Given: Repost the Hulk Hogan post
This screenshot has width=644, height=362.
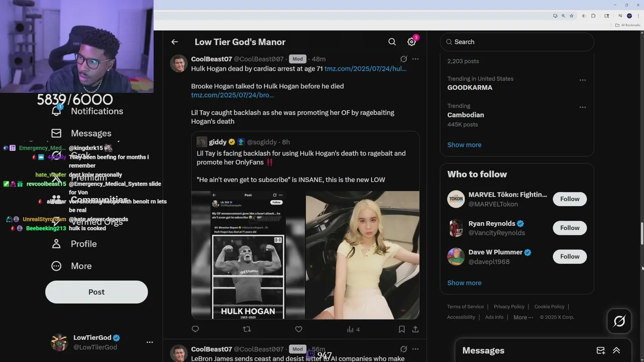Looking at the screenshot, I should click(x=247, y=329).
